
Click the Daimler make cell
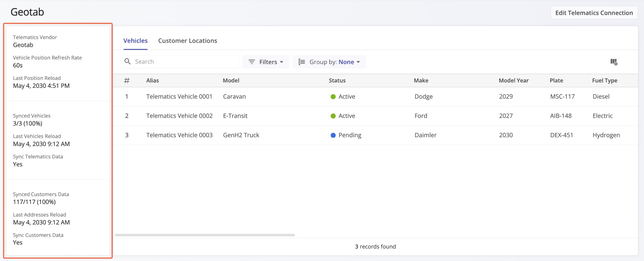[425, 135]
